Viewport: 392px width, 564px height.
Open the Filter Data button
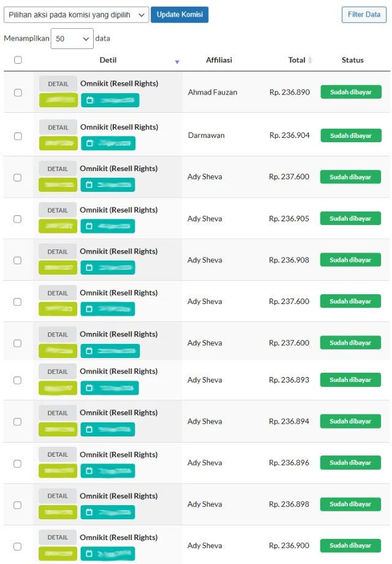(x=364, y=15)
